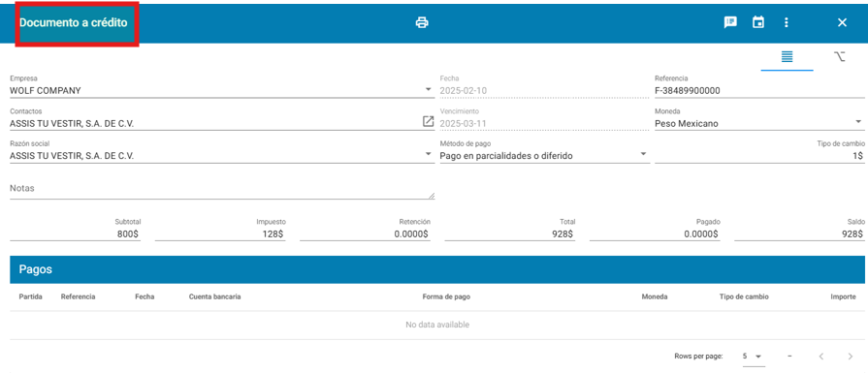Screen dimensions: 868x373
Task: Click the Fecha column header in Pagos
Action: click(145, 296)
